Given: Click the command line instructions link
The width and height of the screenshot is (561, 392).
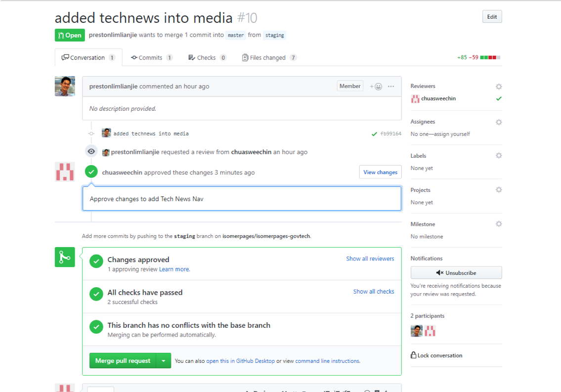Looking at the screenshot, I should pyautogui.click(x=327, y=361).
